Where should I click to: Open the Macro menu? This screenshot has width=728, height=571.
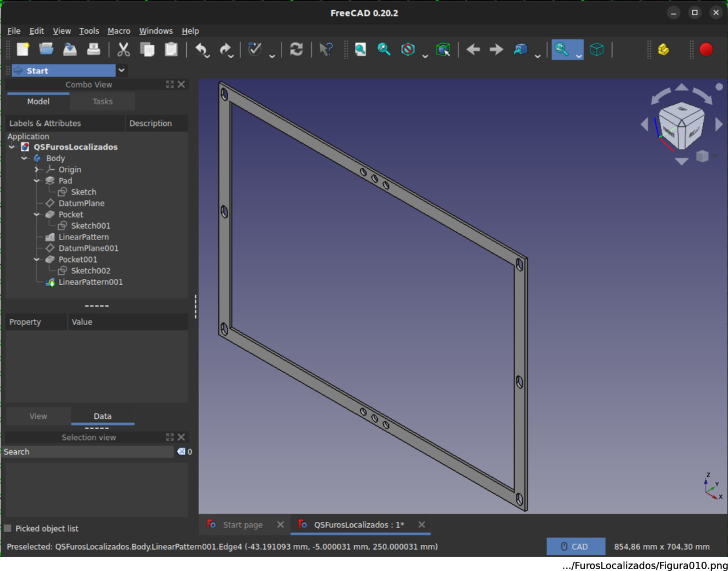[x=119, y=31]
